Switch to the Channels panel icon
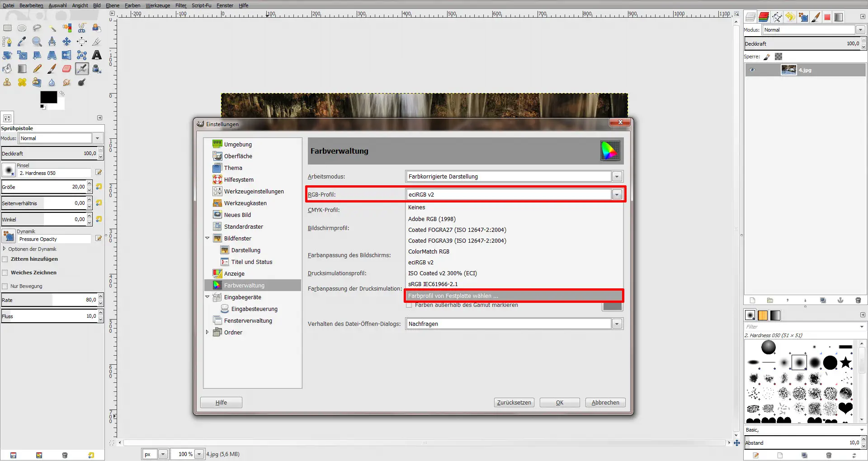868x461 pixels. pos(764,17)
